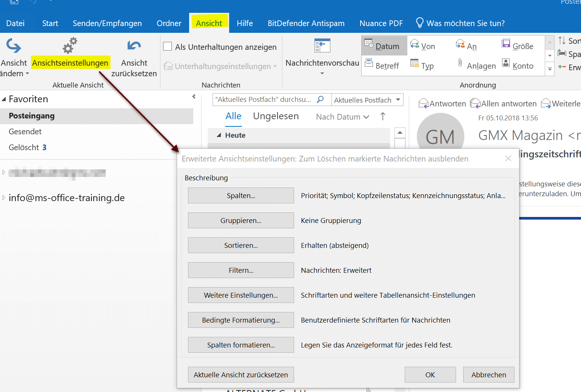The width and height of the screenshot is (581, 392).
Task: Open the Datei menu
Action: (x=15, y=23)
